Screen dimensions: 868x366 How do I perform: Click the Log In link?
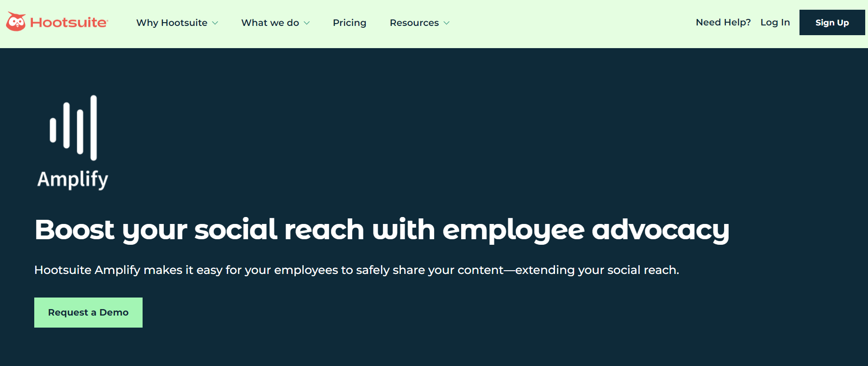click(775, 22)
